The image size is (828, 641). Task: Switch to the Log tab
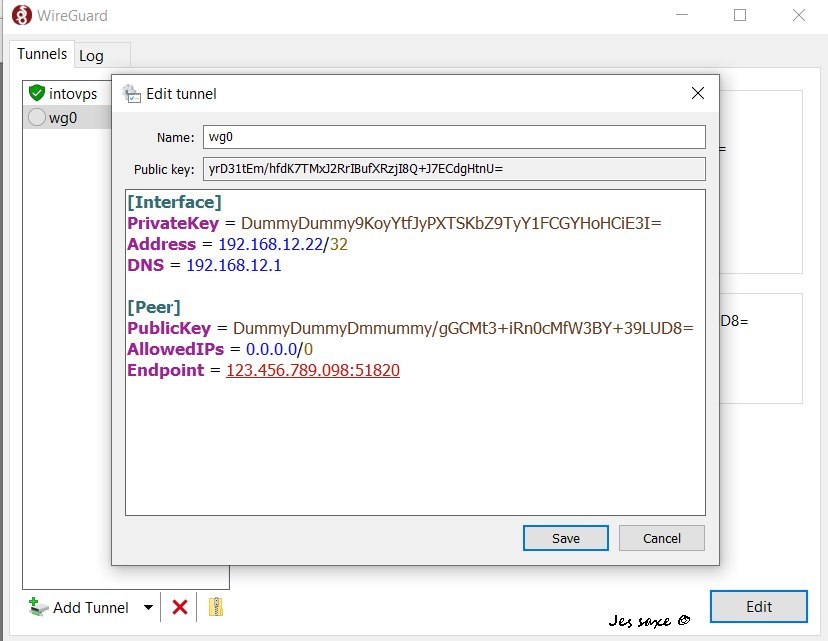102,55
